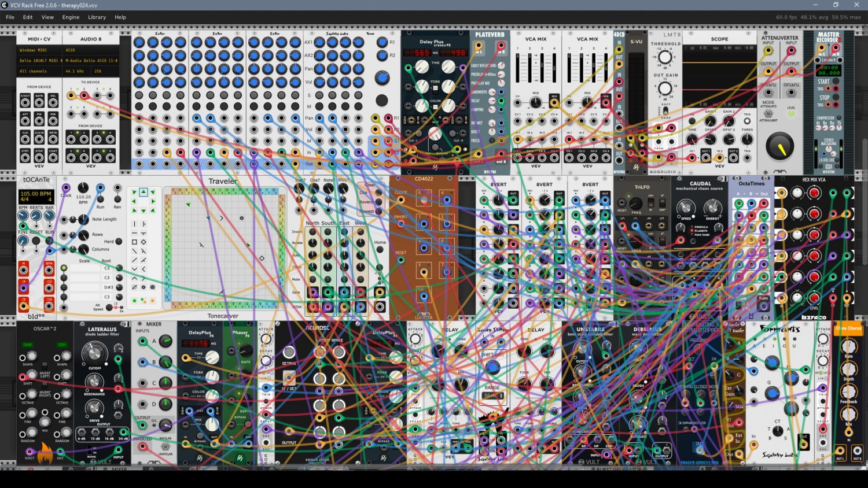
Task: Toggle the SOFT/HARD knee switch on LMTR
Action: click(665, 110)
